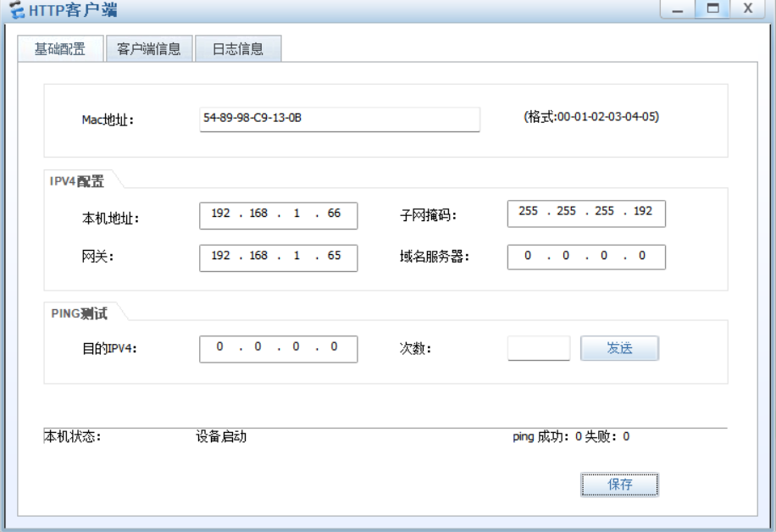The height and width of the screenshot is (532, 776).
Task: Click the HTTP客户端 title bar icon
Action: (x=17, y=10)
